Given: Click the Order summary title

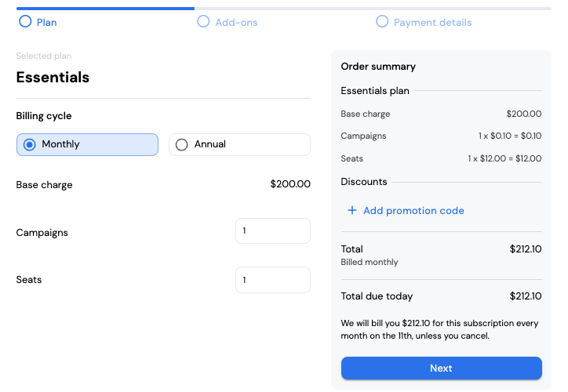Looking at the screenshot, I should pos(378,67).
